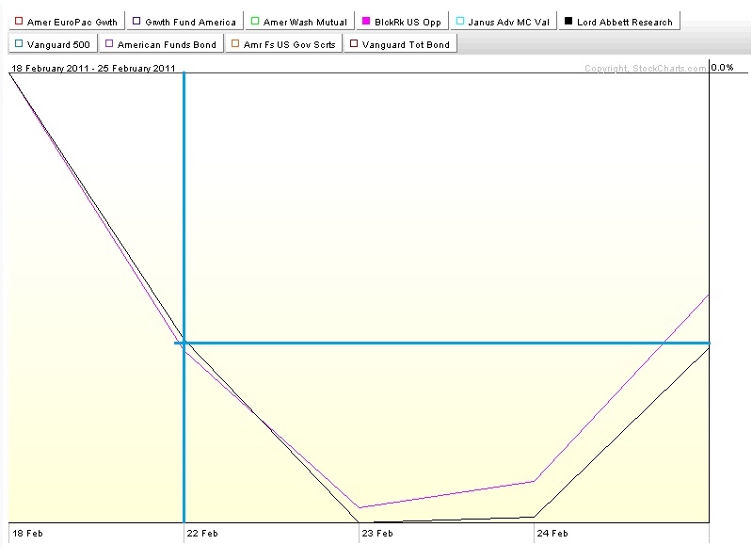Viewport: 752px width, 560px height.
Task: Click the Janus Adv MC Val legend label
Action: (509, 22)
